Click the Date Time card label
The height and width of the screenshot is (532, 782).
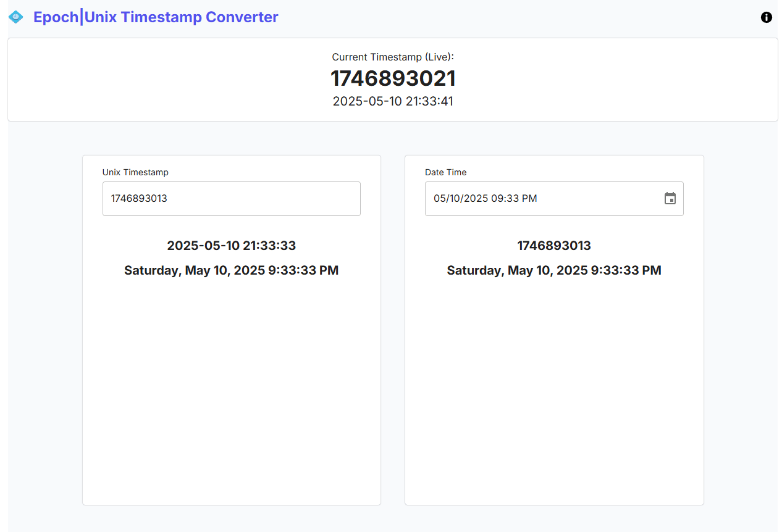(445, 172)
